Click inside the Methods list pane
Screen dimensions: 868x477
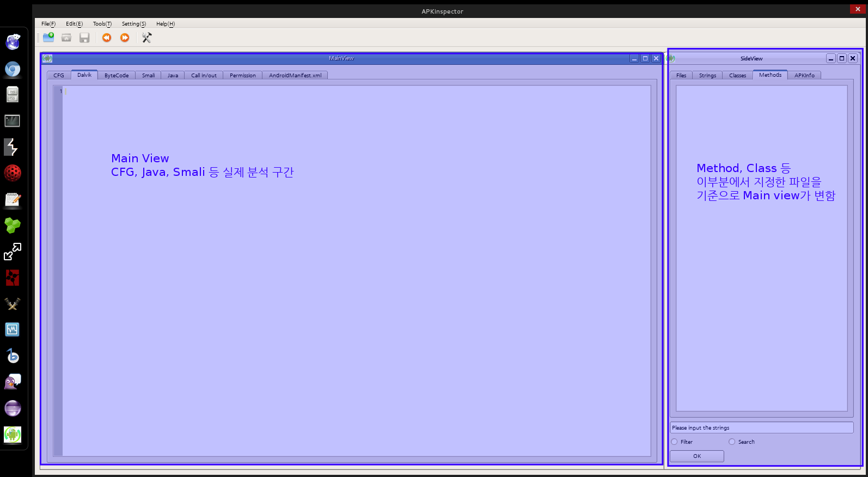point(761,248)
